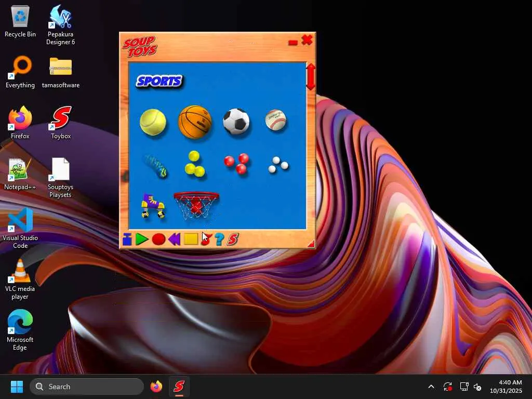Select the basketball toy
Viewport: 532px width, 399px height.
(195, 122)
